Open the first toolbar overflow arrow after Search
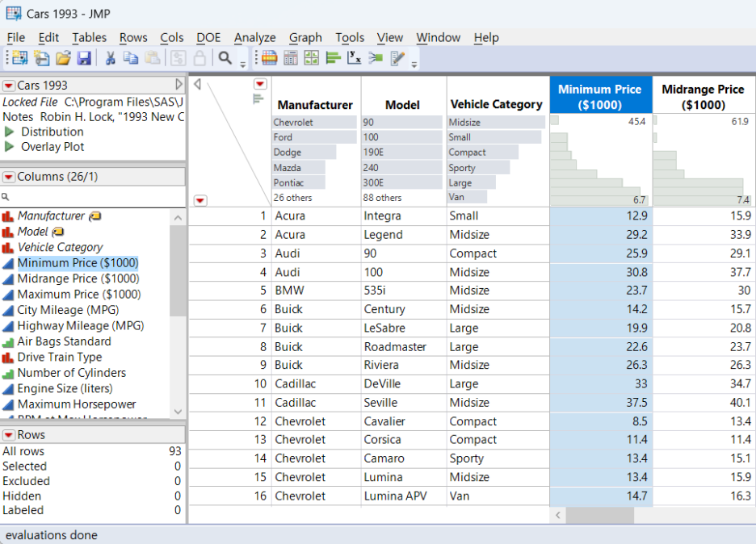The height and width of the screenshot is (544, 756). pyautogui.click(x=243, y=64)
